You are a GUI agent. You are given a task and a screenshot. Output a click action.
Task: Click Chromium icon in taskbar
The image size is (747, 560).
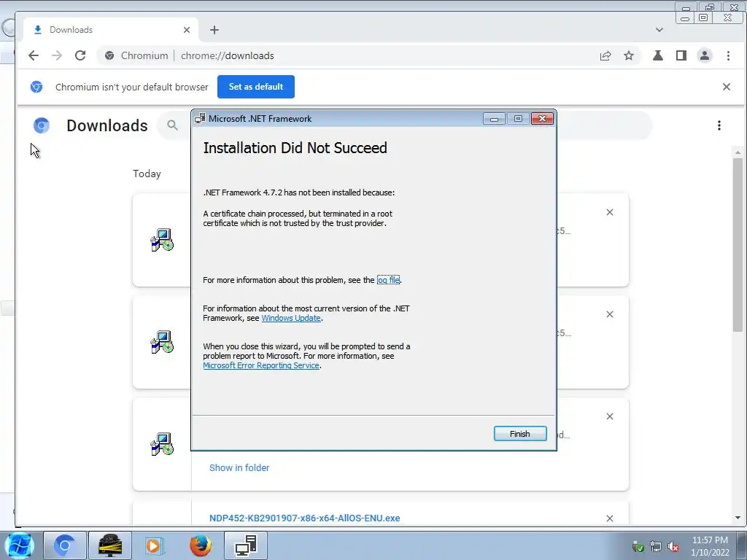65,545
